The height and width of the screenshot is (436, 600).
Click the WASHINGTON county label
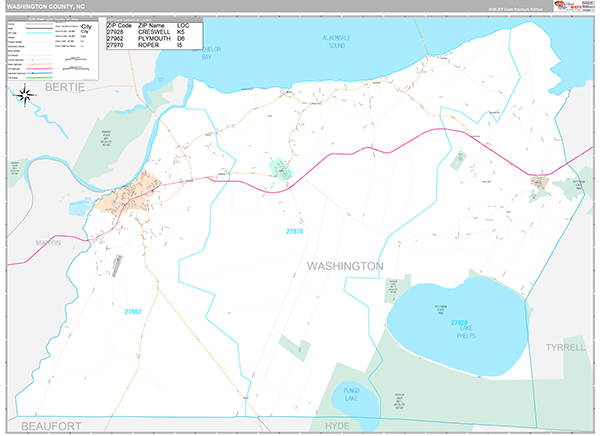345,266
